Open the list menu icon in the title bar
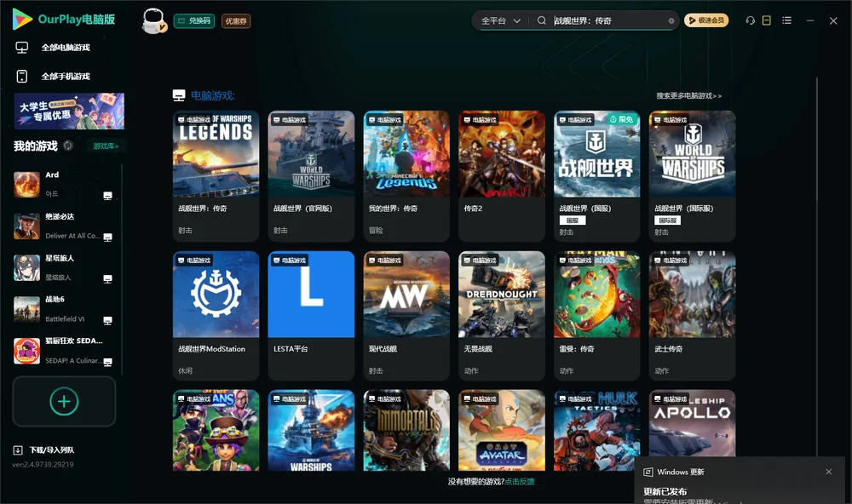852x504 pixels. point(786,20)
